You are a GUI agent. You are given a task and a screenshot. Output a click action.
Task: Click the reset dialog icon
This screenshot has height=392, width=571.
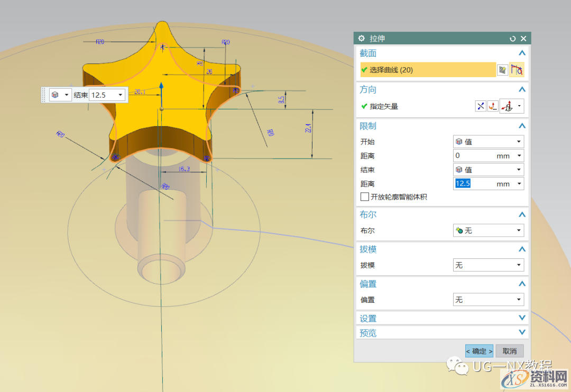point(512,39)
